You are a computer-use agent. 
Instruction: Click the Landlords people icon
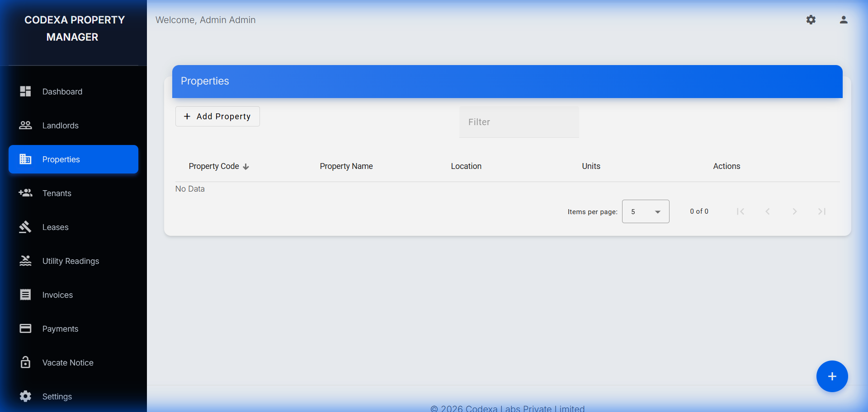(25, 125)
